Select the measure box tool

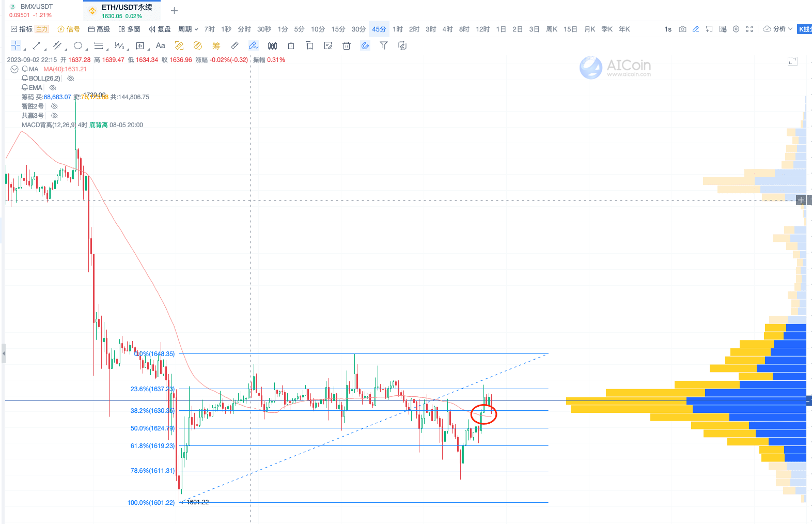click(140, 45)
